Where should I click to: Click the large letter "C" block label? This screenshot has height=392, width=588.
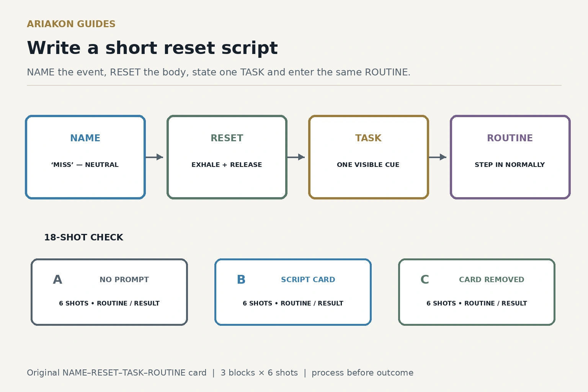coord(425,280)
